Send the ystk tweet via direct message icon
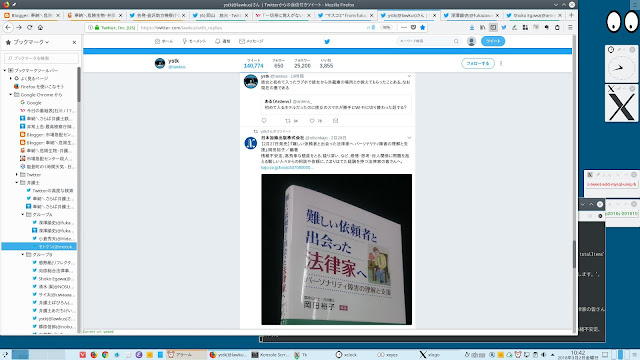This screenshot has width=640, height=360. (x=336, y=120)
